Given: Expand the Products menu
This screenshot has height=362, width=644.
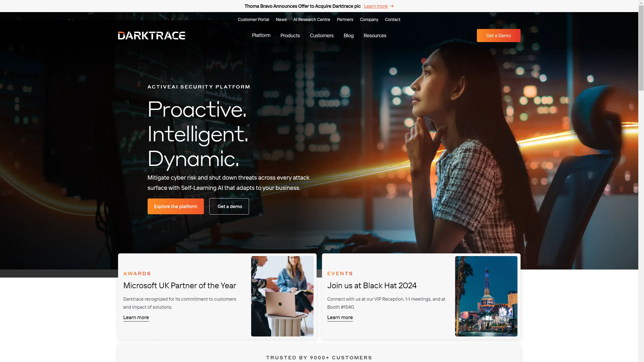Looking at the screenshot, I should click(290, 36).
